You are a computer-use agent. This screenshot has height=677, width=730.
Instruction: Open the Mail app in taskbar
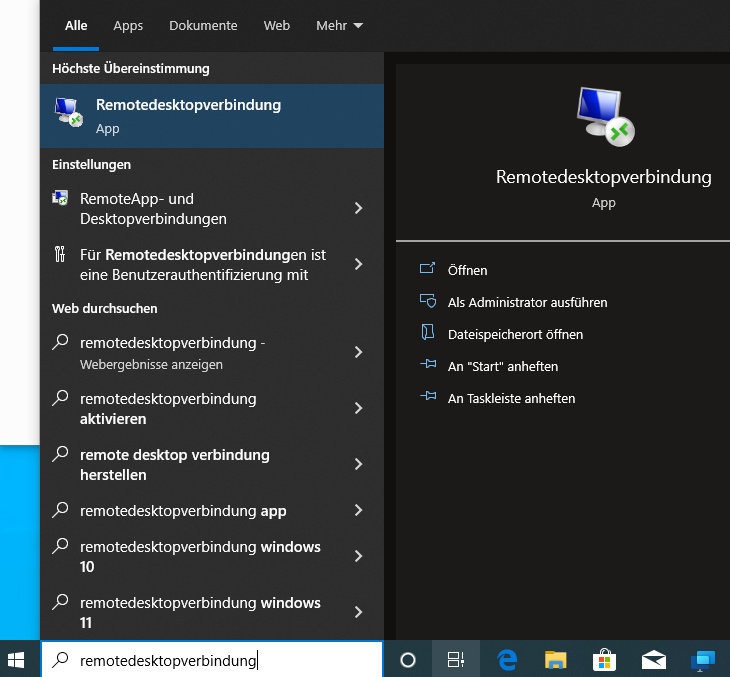(654, 660)
